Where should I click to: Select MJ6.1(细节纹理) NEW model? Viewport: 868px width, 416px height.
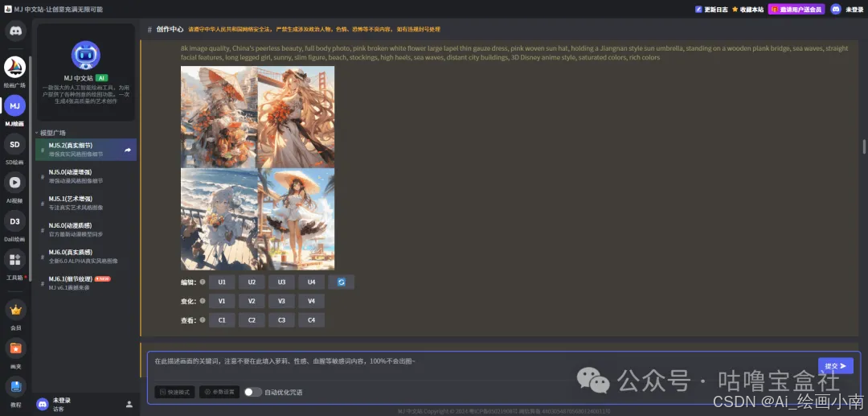click(86, 282)
